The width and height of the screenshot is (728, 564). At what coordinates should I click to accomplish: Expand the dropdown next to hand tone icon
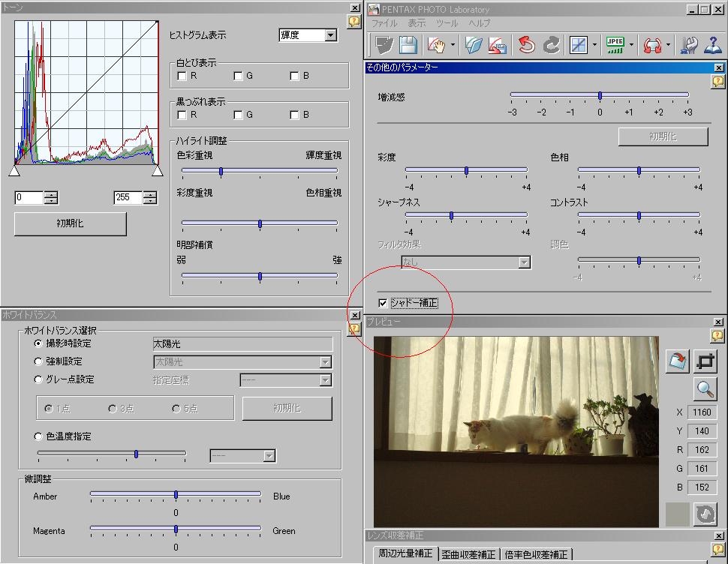453,46
